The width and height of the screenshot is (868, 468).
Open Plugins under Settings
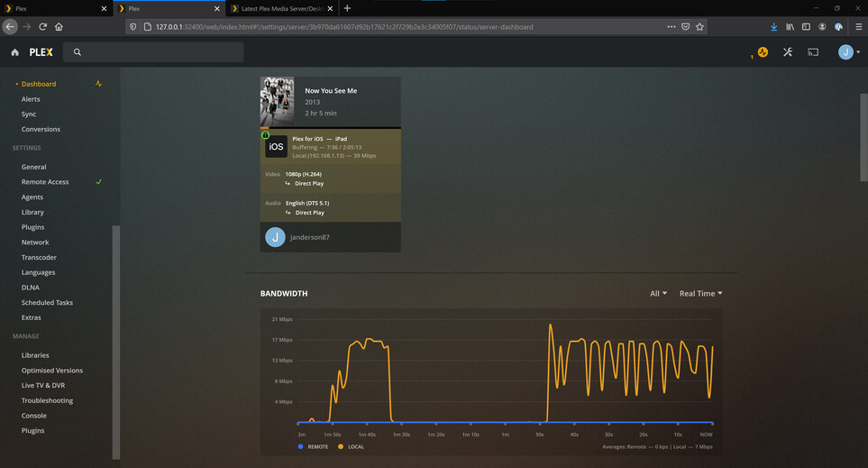pos(32,227)
